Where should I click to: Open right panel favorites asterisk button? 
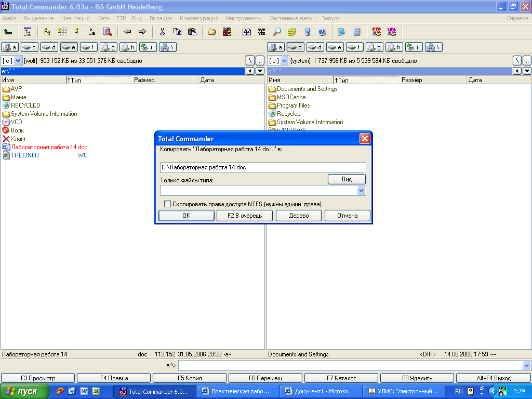[x=517, y=71]
